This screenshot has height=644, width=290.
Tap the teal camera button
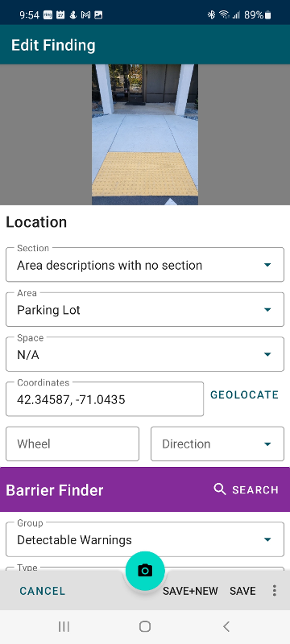[x=145, y=571]
